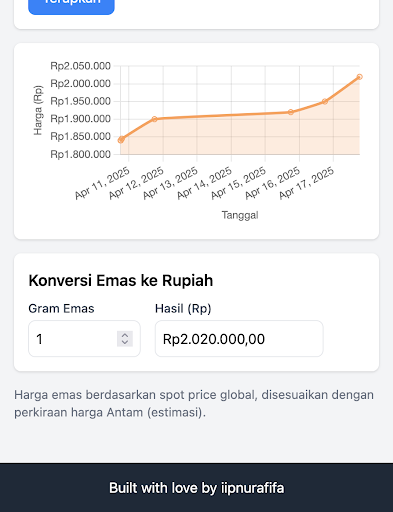Click the Rp1.800.000 y-axis label
The height and width of the screenshot is (512, 393).
tap(80, 154)
